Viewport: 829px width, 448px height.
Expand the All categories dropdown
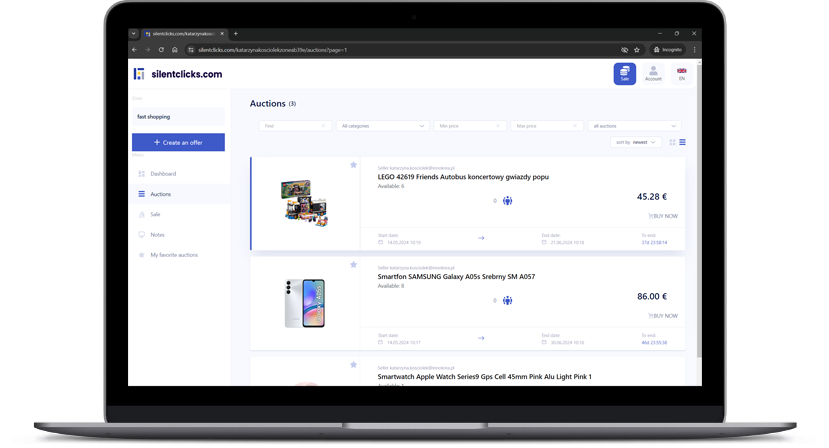pos(382,126)
